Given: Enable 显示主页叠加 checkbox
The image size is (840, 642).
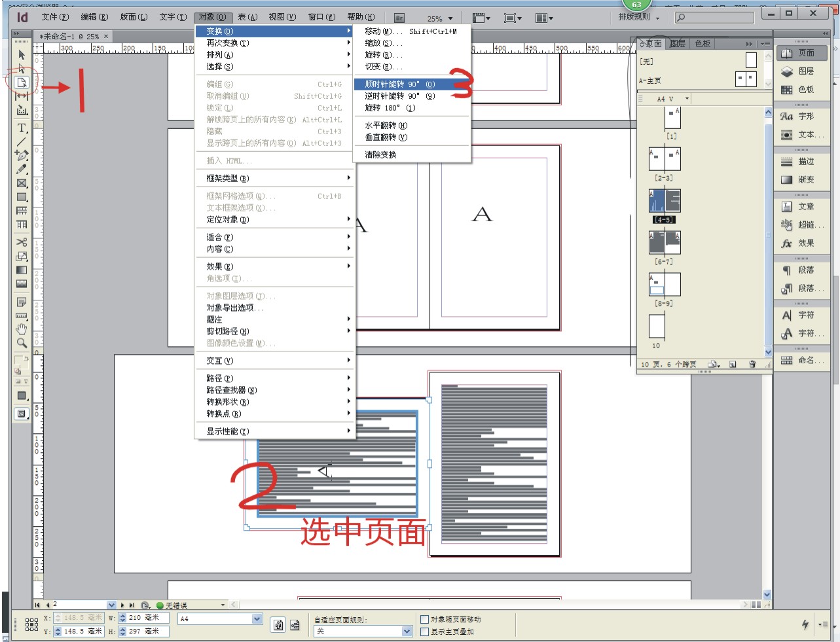Looking at the screenshot, I should (424, 632).
